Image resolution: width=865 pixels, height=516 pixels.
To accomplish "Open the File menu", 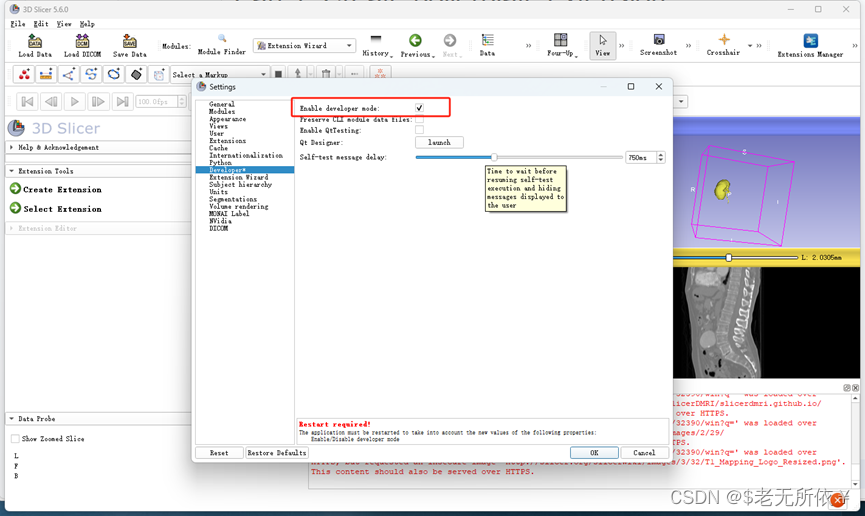I will coord(18,24).
